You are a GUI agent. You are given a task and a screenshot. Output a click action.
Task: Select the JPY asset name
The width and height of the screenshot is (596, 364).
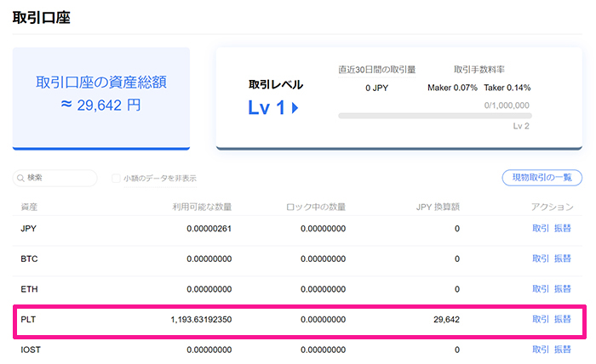28,229
